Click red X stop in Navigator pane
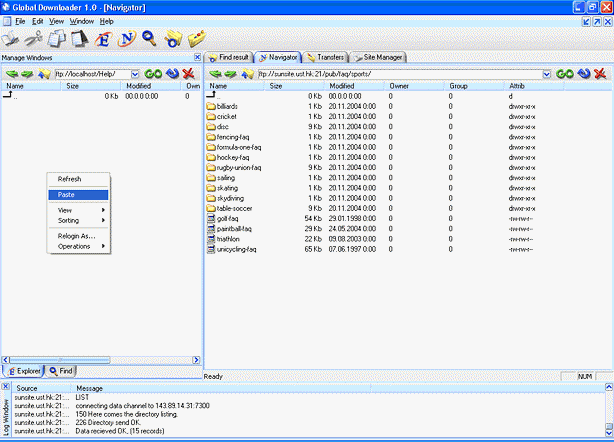614x442 pixels. coord(600,74)
